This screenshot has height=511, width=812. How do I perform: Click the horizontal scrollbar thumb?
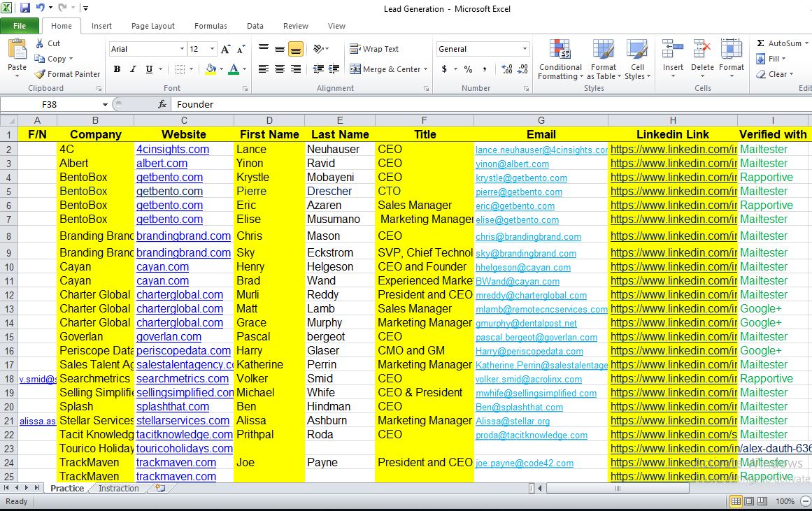point(617,488)
